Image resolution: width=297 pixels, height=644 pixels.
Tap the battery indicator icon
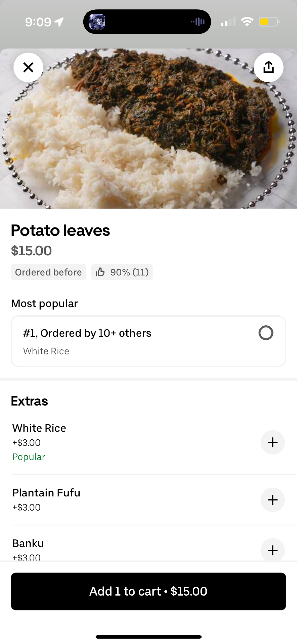pos(269,22)
